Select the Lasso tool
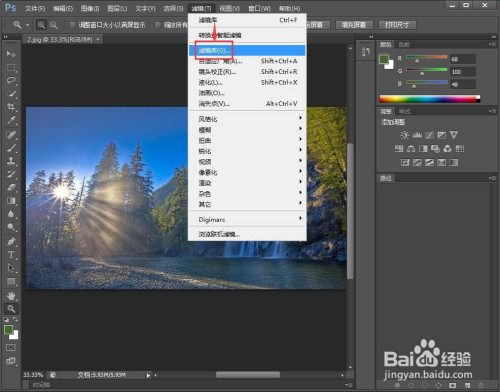This screenshot has width=500, height=392. coord(11,80)
